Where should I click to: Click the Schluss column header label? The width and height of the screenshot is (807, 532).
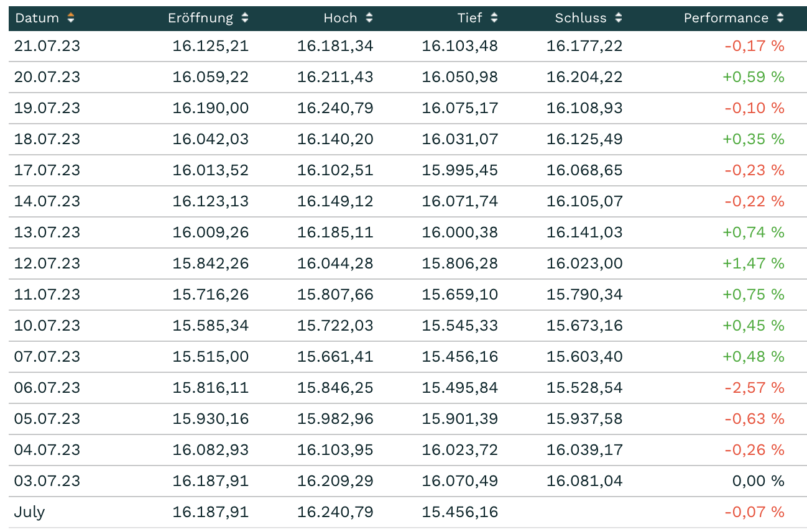(x=581, y=18)
